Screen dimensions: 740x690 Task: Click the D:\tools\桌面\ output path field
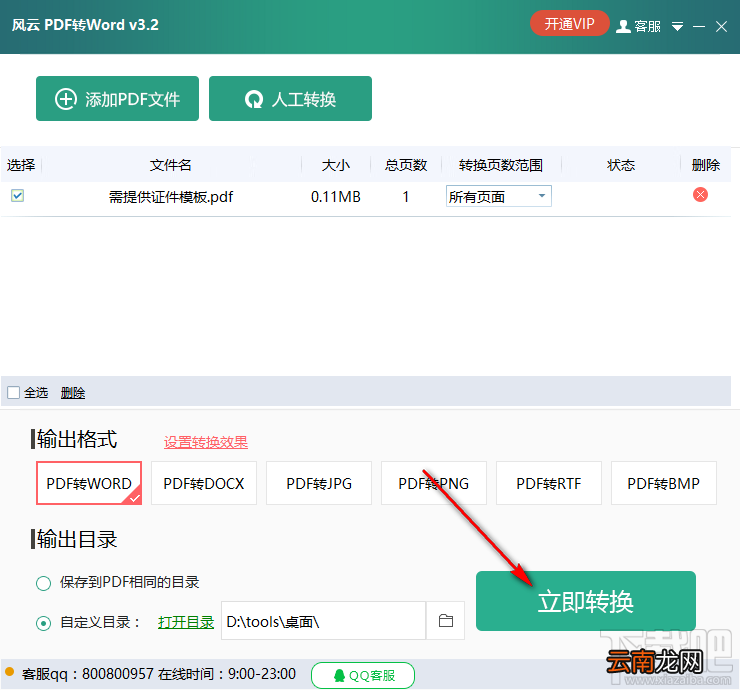pyautogui.click(x=323, y=621)
